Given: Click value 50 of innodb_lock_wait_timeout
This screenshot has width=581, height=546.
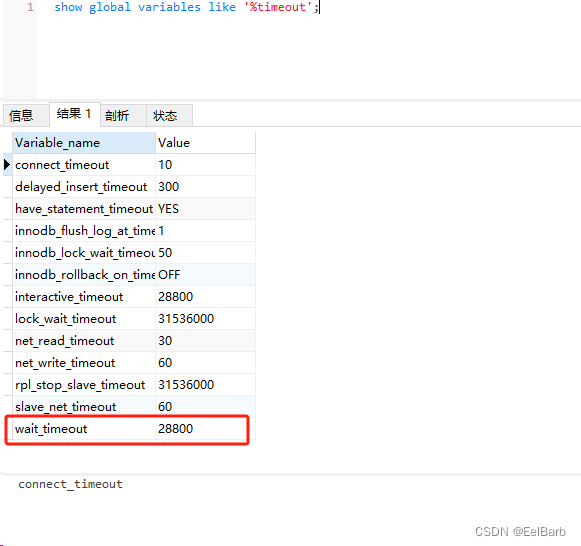Looking at the screenshot, I should [205, 253].
